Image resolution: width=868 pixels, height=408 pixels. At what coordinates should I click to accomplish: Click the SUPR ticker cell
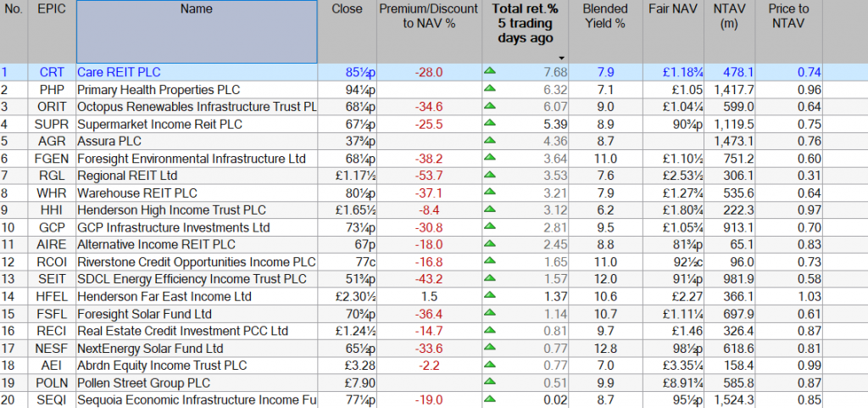coord(52,124)
